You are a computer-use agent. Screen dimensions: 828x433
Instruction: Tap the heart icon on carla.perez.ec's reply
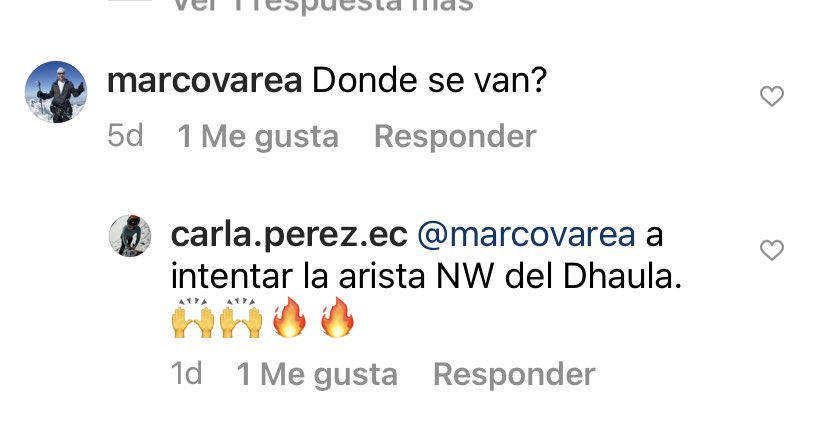[x=771, y=250]
